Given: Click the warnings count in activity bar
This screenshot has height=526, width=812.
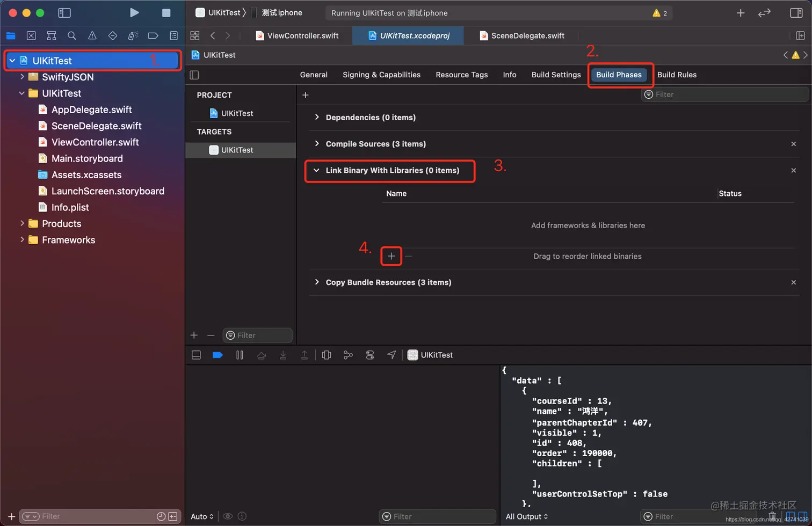Looking at the screenshot, I should [660, 13].
